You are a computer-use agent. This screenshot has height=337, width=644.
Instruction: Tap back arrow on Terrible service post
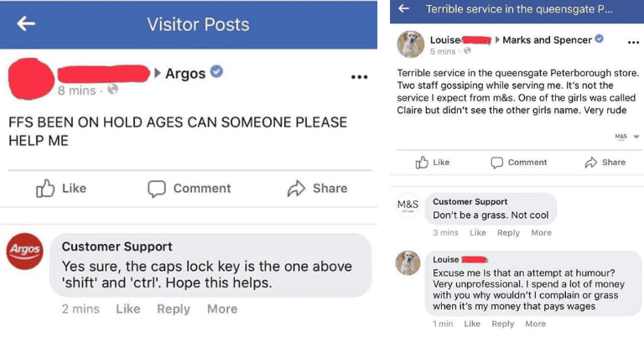(404, 9)
